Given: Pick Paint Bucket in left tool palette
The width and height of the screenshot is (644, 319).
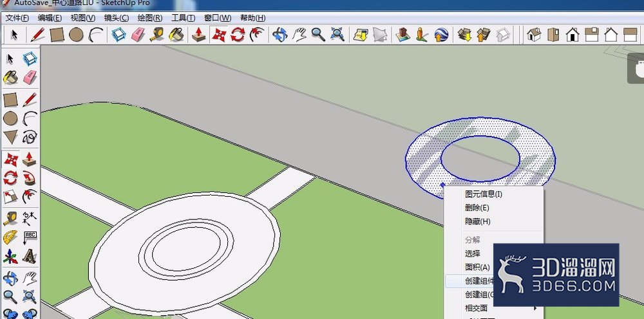Looking at the screenshot, I should pyautogui.click(x=10, y=77).
